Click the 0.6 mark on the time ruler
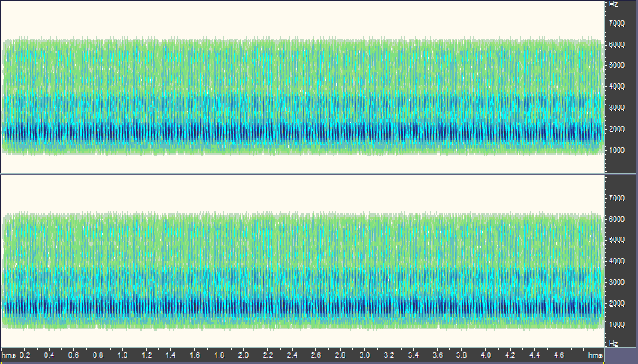This screenshot has height=364, width=638. (74, 355)
